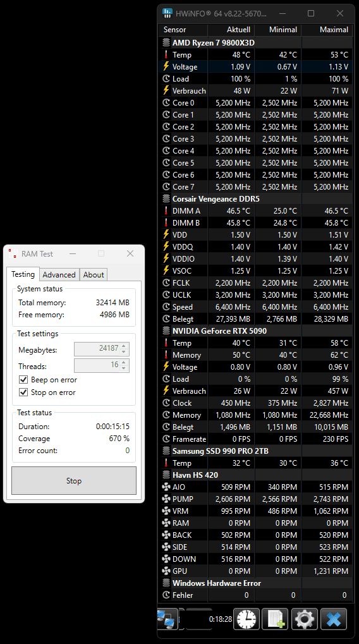Image resolution: width=359 pixels, height=644 pixels.
Task: Click the Maximal column header
Action: click(x=327, y=30)
